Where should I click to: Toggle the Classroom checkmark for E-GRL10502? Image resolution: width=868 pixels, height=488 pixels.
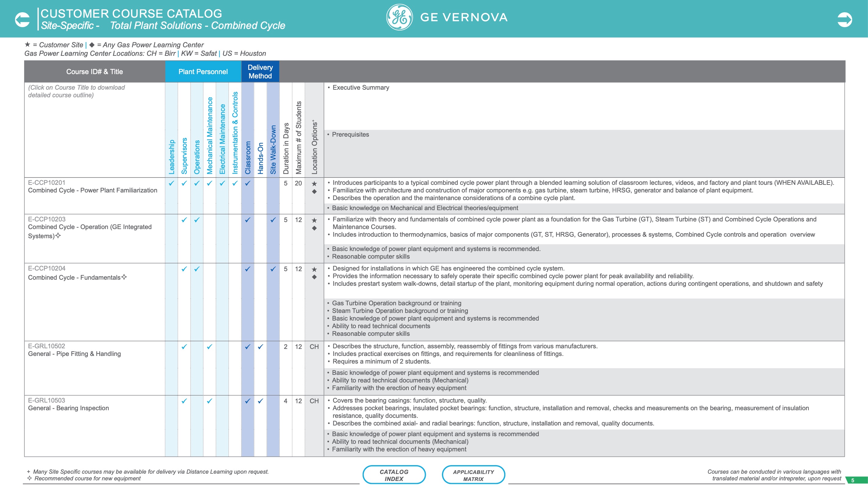click(248, 346)
